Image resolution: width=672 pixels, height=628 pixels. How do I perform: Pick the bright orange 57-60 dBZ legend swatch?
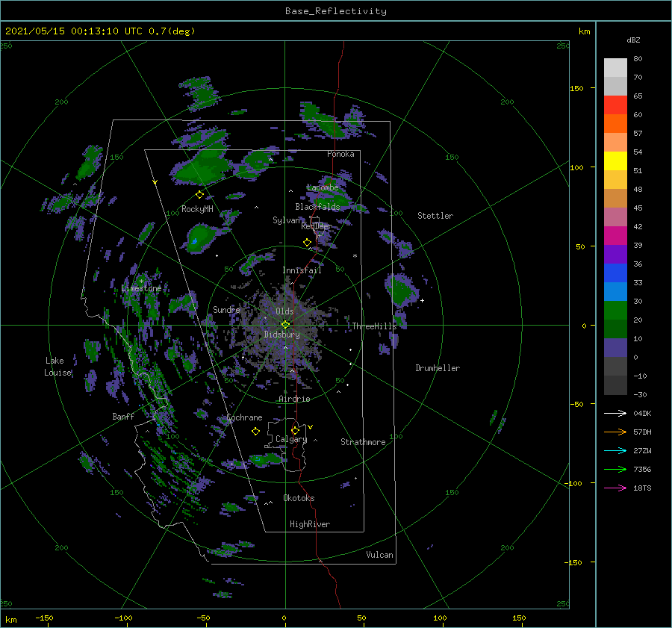coord(615,123)
